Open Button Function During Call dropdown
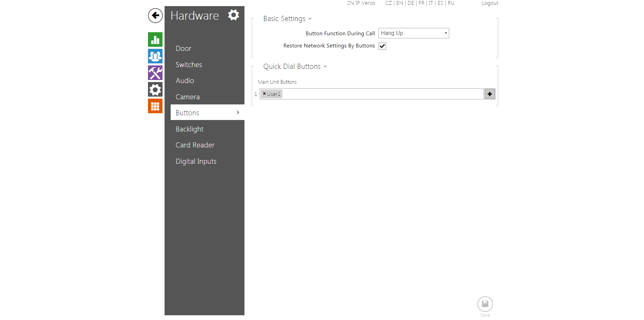Image resolution: width=644 pixels, height=320 pixels. click(x=413, y=33)
